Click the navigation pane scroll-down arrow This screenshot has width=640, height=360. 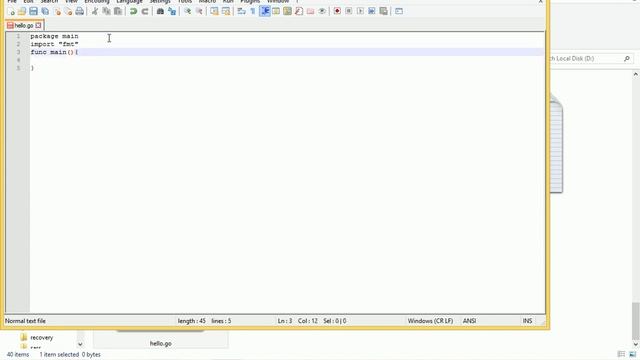coord(80,344)
